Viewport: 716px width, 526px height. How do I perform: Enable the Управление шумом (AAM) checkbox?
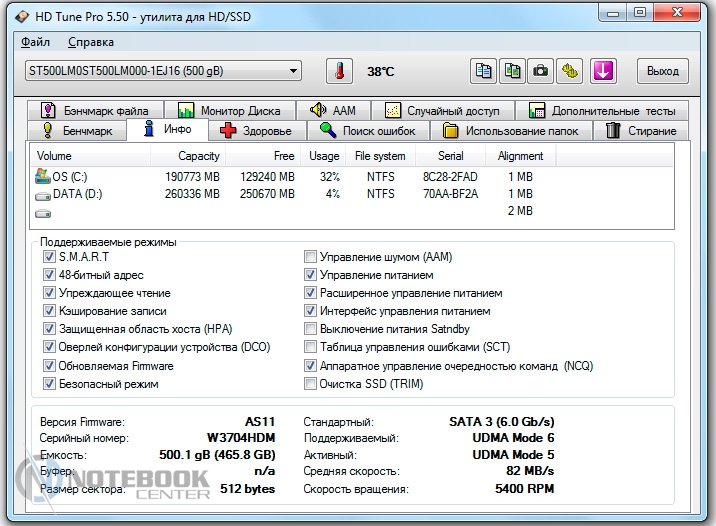click(x=310, y=257)
